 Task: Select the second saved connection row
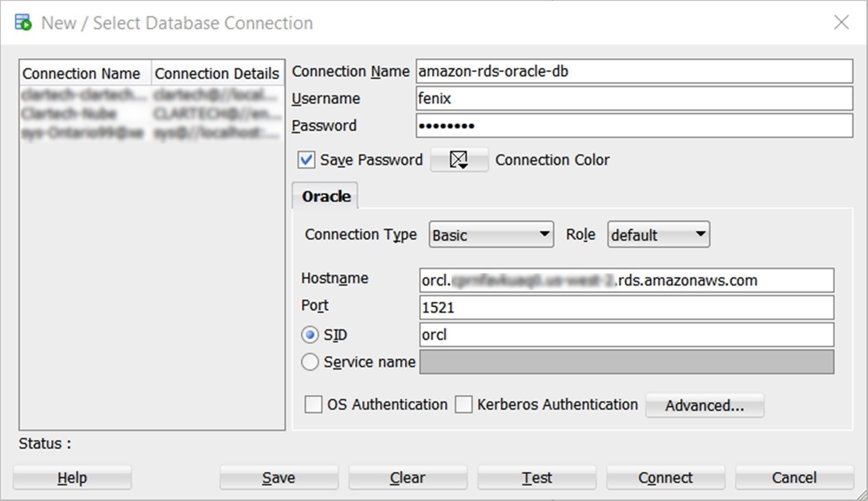pyautogui.click(x=152, y=113)
